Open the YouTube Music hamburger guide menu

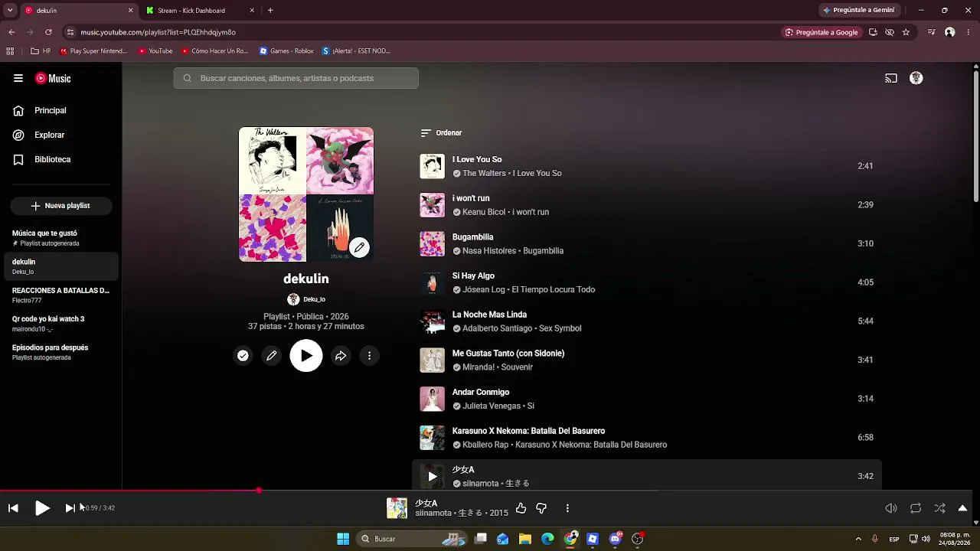pyautogui.click(x=18, y=78)
